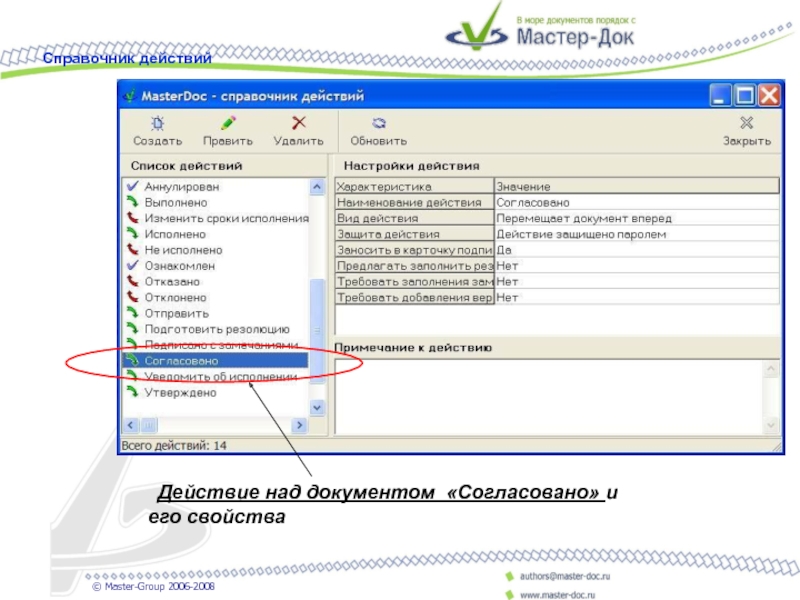Select Изменить сроки исполнения action
Image resolution: width=800 pixels, height=600 pixels.
[227, 218]
